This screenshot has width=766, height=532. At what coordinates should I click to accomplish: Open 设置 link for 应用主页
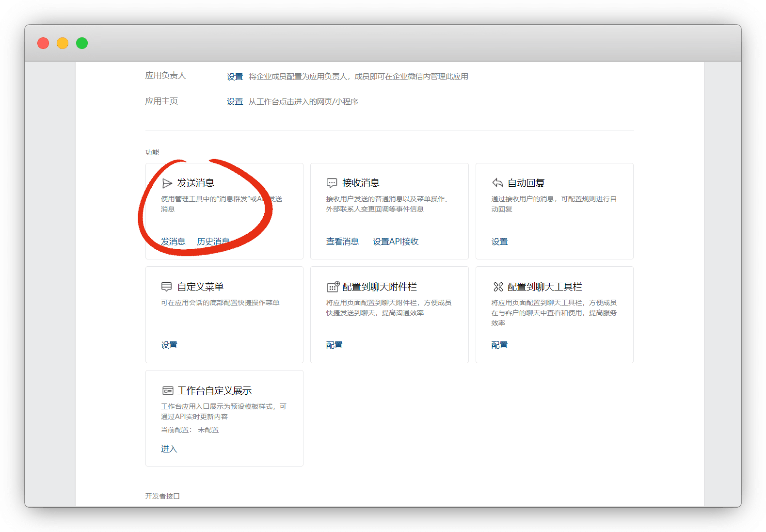[235, 102]
